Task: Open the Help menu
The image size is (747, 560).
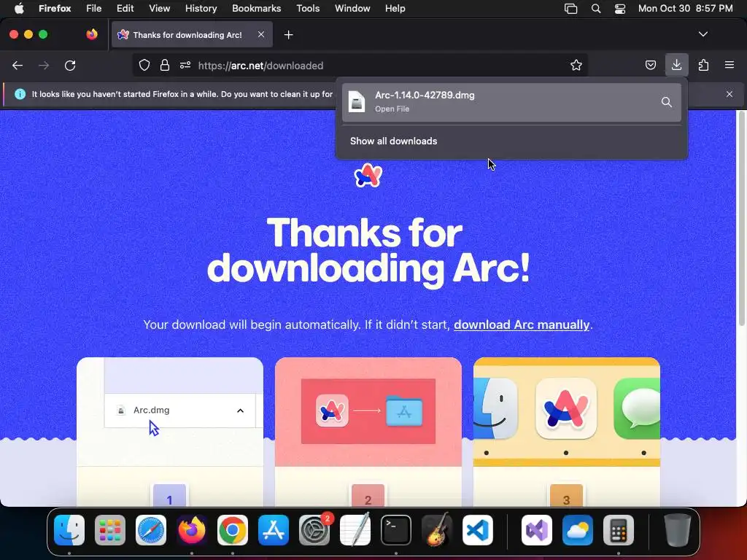Action: click(x=395, y=8)
